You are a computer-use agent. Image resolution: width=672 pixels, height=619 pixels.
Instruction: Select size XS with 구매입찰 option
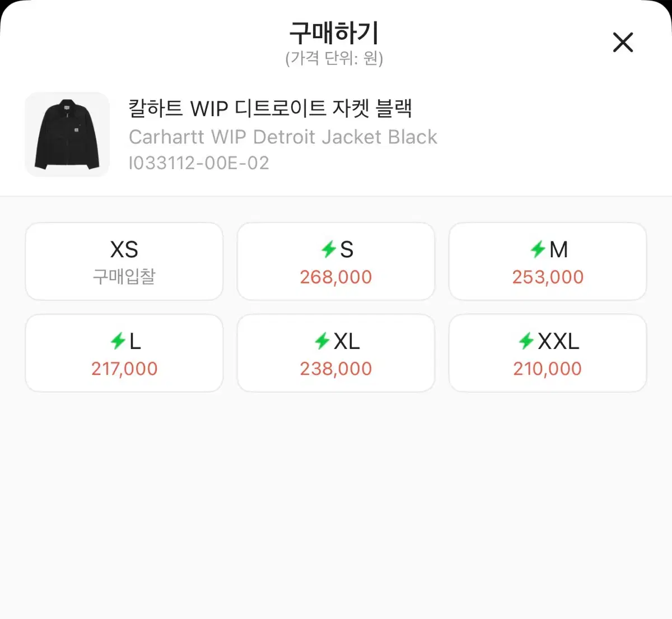[124, 261]
